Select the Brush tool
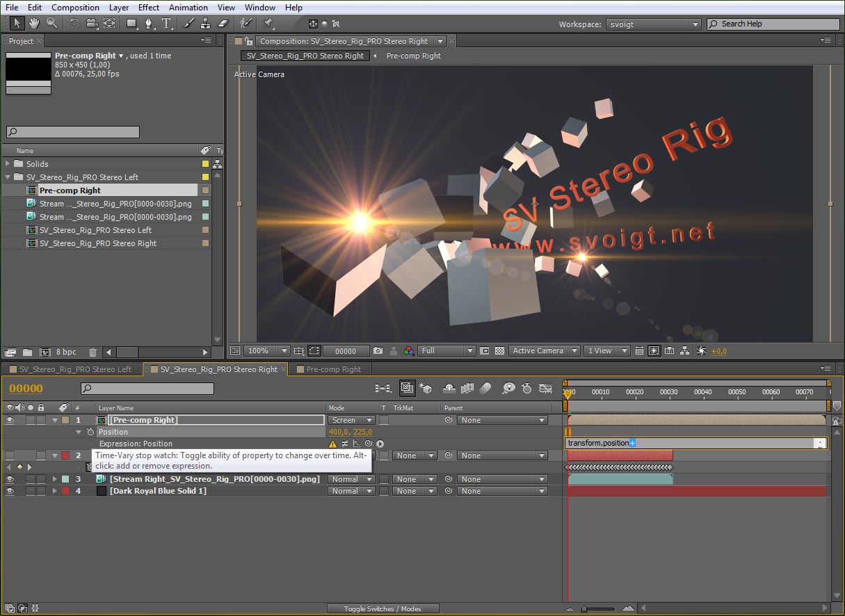Screen dimensions: 845x616 (188, 23)
